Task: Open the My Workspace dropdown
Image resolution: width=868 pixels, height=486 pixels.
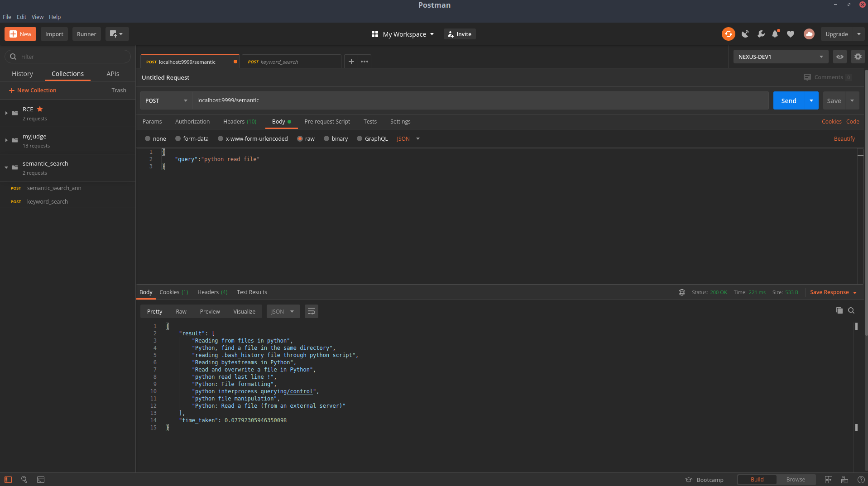Action: pyautogui.click(x=403, y=34)
